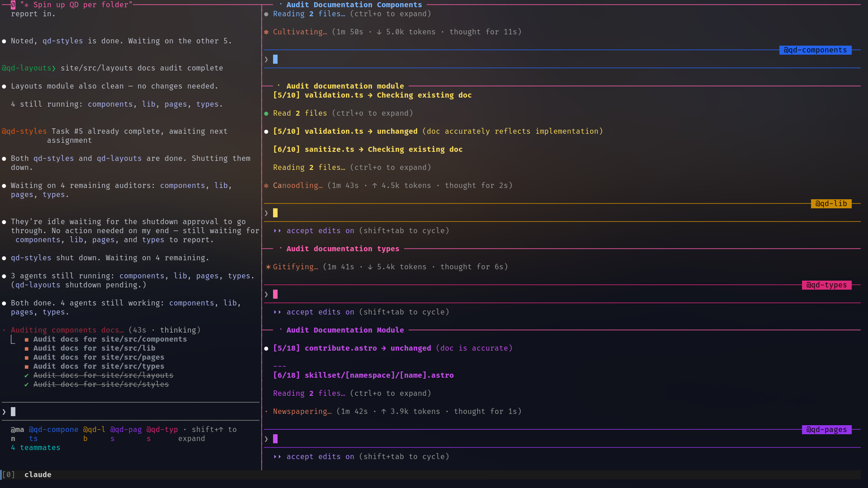Click the main prompt input at bottom left
868x488 pixels.
[x=131, y=412]
